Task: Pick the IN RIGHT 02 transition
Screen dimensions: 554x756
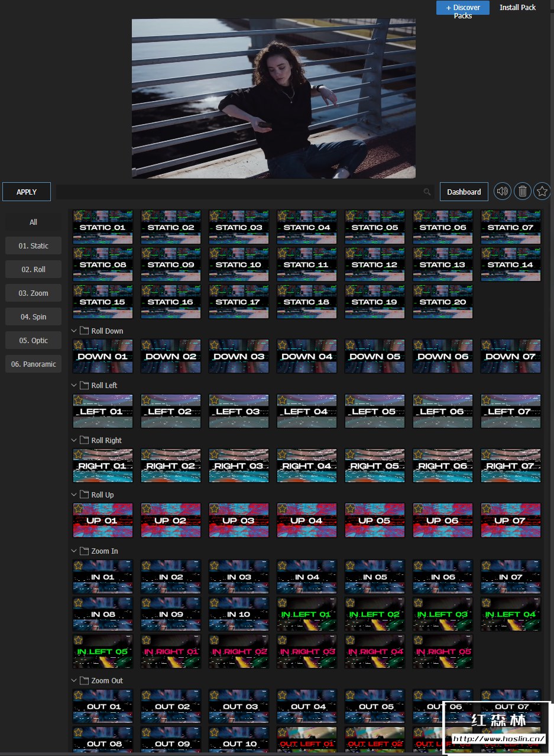Action: pyautogui.click(x=239, y=651)
